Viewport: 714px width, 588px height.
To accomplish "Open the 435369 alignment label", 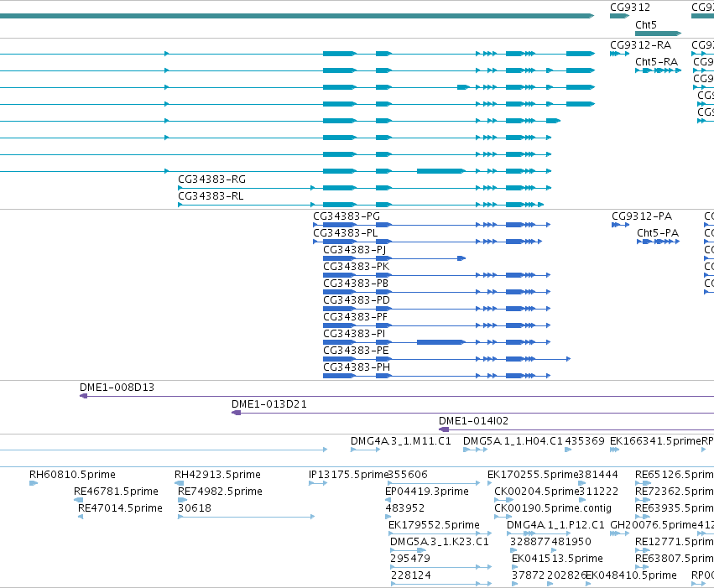I will [585, 441].
